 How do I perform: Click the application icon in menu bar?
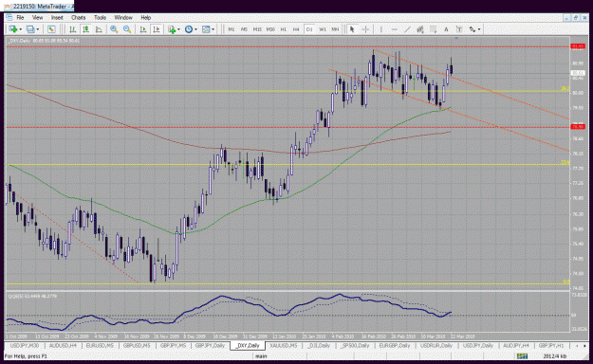[9, 17]
